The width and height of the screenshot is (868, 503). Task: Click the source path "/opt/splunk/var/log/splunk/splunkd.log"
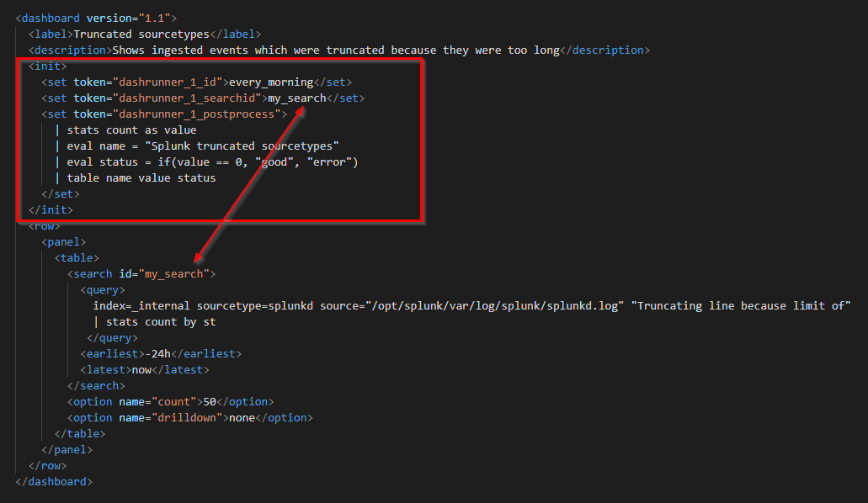coord(495,306)
